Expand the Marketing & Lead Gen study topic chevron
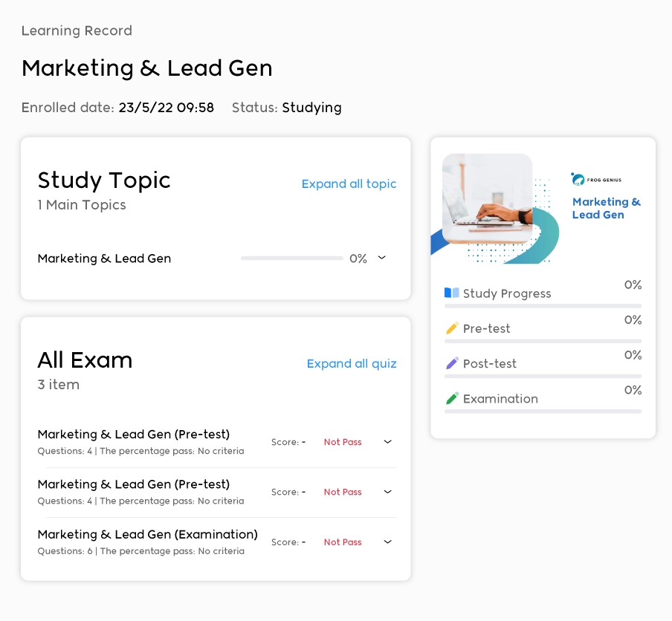Viewport: 672px width, 621px height. (382, 258)
